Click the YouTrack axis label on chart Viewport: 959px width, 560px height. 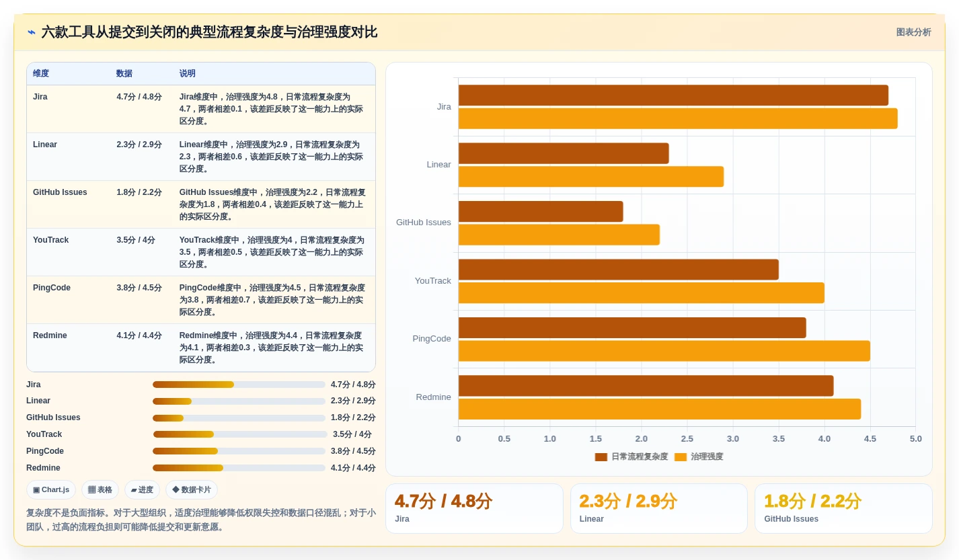click(x=433, y=281)
